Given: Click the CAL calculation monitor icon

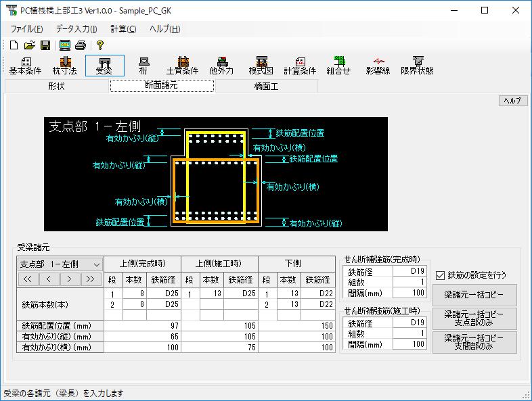Looking at the screenshot, I should (x=65, y=45).
